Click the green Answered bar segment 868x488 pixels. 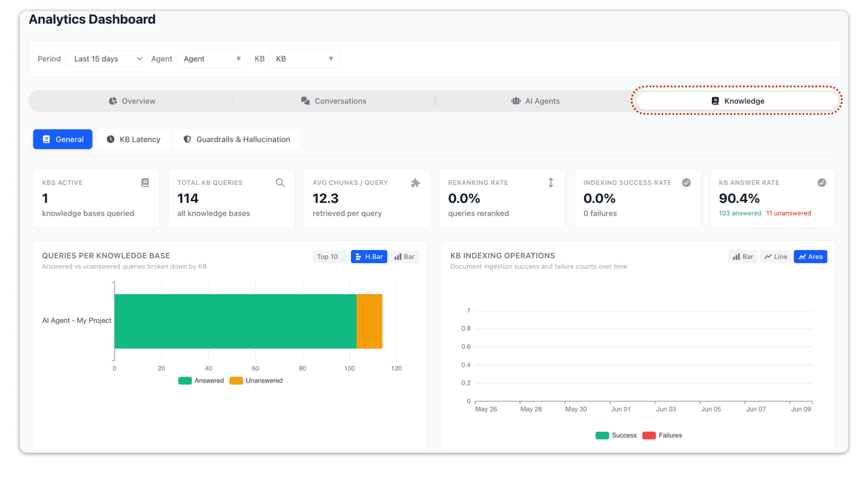click(235, 321)
